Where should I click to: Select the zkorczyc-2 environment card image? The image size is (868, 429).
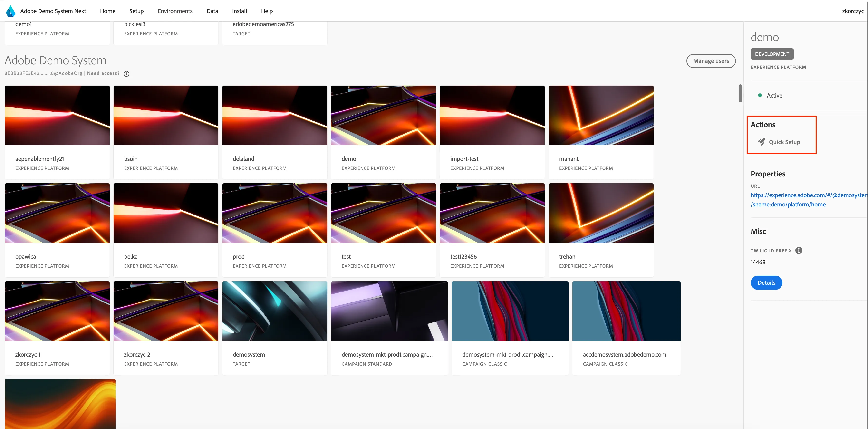[166, 311]
